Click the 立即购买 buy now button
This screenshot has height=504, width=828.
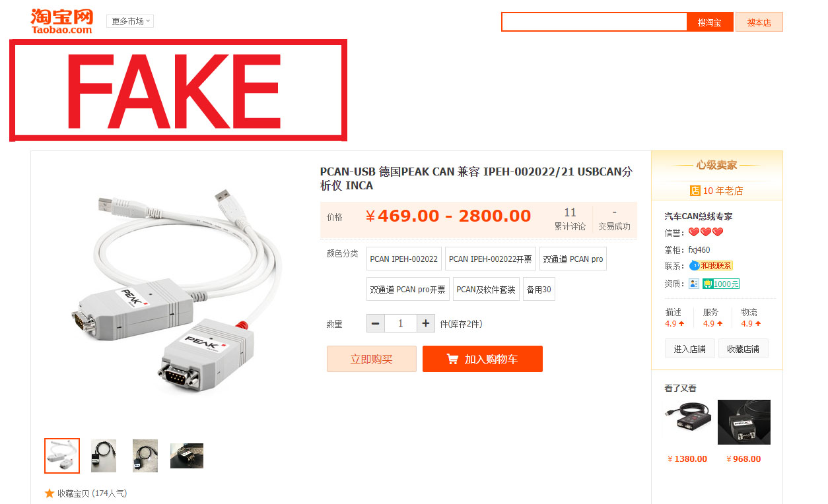(371, 359)
